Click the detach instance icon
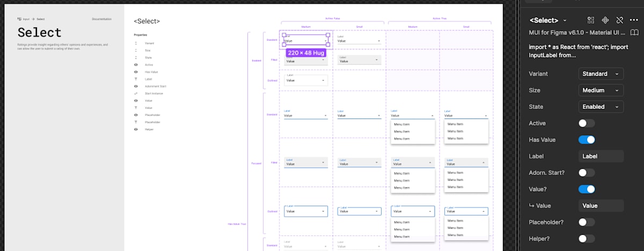Viewport: 644px width, 251px height. [619, 20]
